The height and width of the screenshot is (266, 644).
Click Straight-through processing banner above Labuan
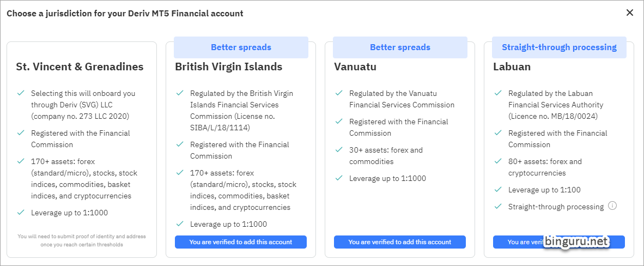[x=559, y=47]
